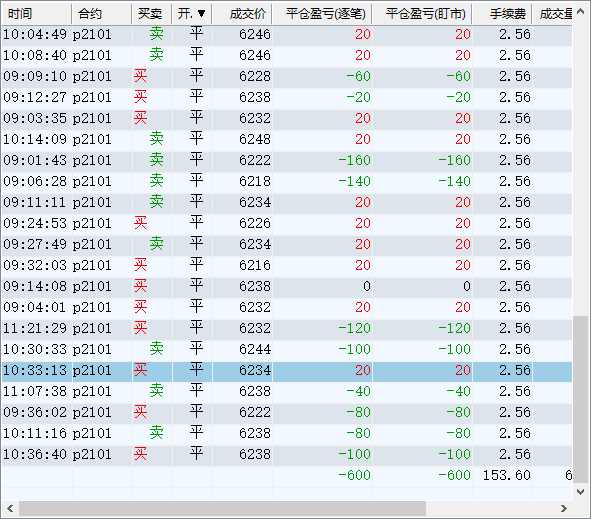Click the vertical scrollbar thumb
The height and width of the screenshot is (519, 591).
(x=581, y=400)
